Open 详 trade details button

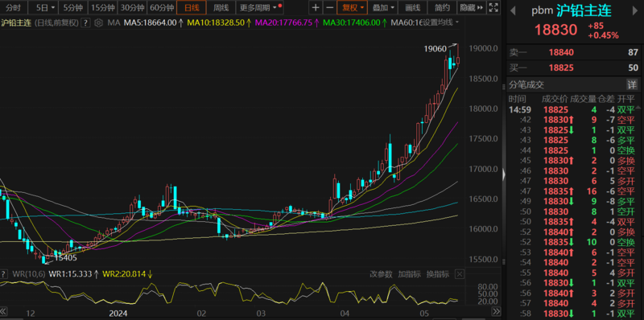632,84
